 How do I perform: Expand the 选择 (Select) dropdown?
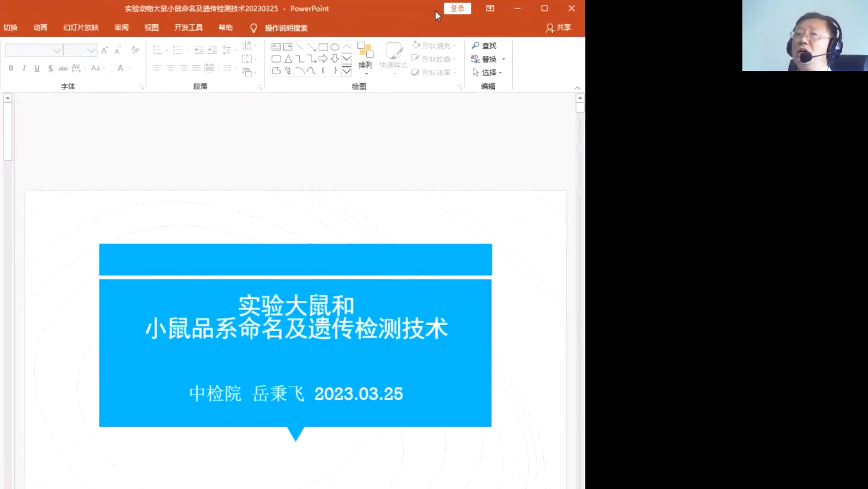tap(489, 72)
